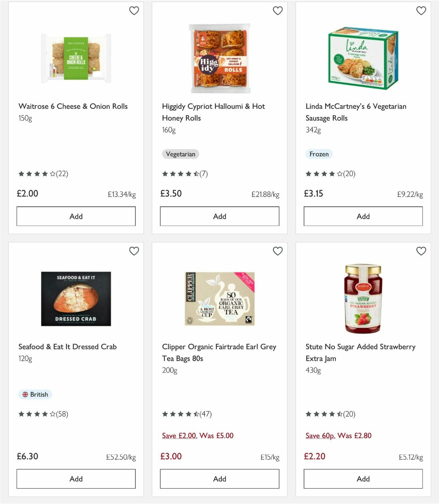Open the Save £2.00 offer on Clipper tea
This screenshot has width=439, height=504.
click(180, 436)
